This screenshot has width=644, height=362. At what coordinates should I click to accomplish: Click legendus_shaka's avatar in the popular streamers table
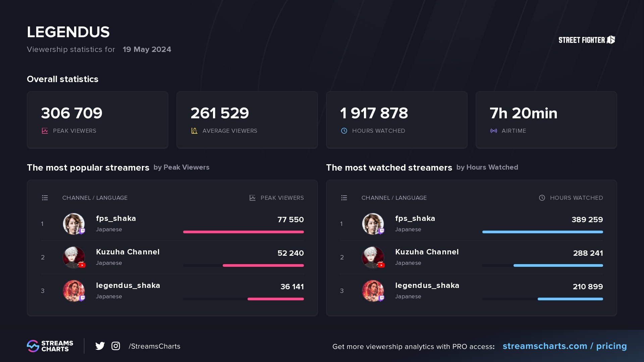pos(74,291)
